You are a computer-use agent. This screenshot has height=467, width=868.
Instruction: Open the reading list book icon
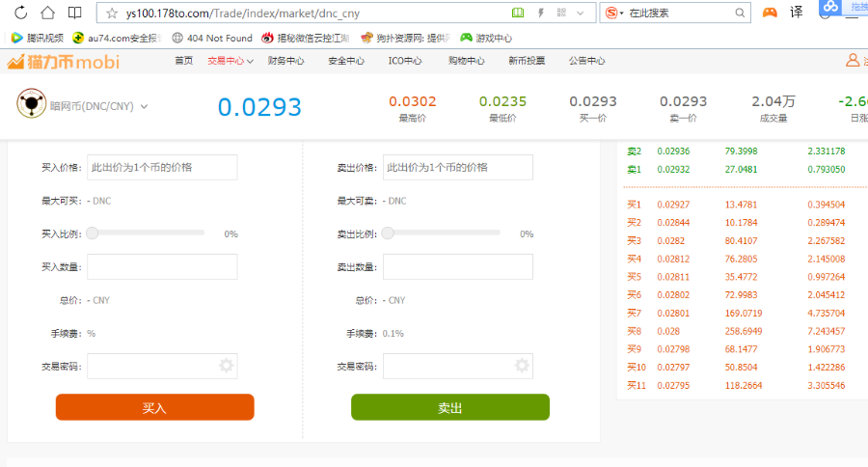(x=74, y=13)
